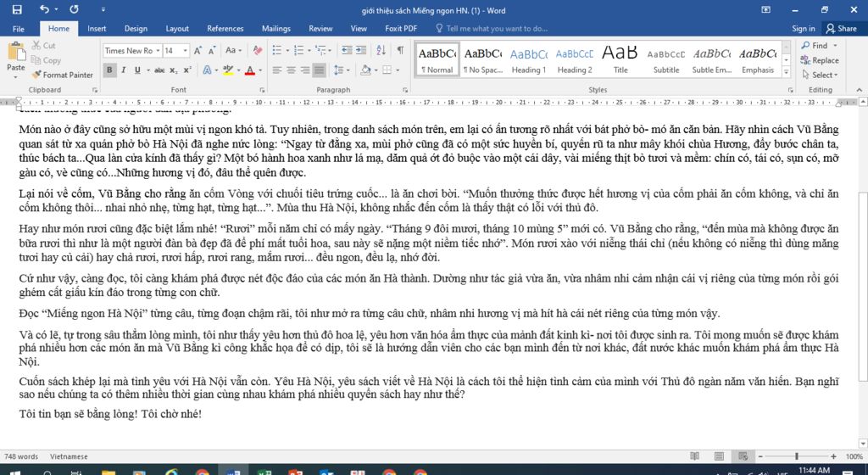Apply Text Effects and Typography
The height and width of the screenshot is (475, 868).
coord(207,70)
